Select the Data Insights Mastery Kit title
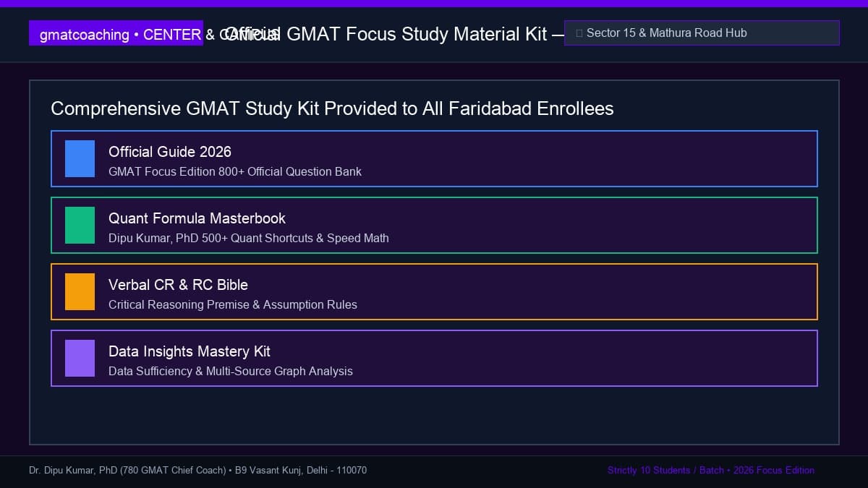Image resolution: width=868 pixels, height=488 pixels. 190,351
